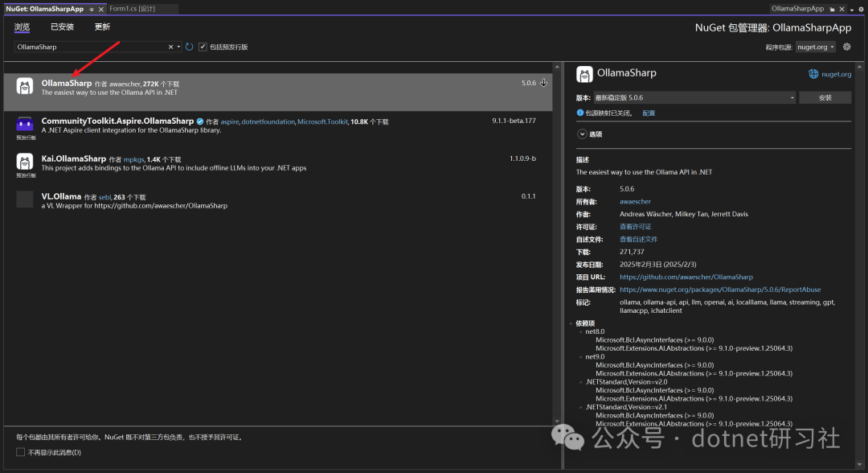Open the awaescher owner link
This screenshot has height=473, width=868.
pos(635,202)
